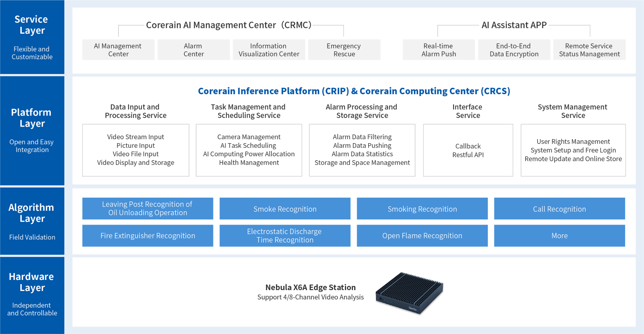The height and width of the screenshot is (334, 644).
Task: Click Support 4/8-Channel Video Analysis text
Action: point(310,297)
